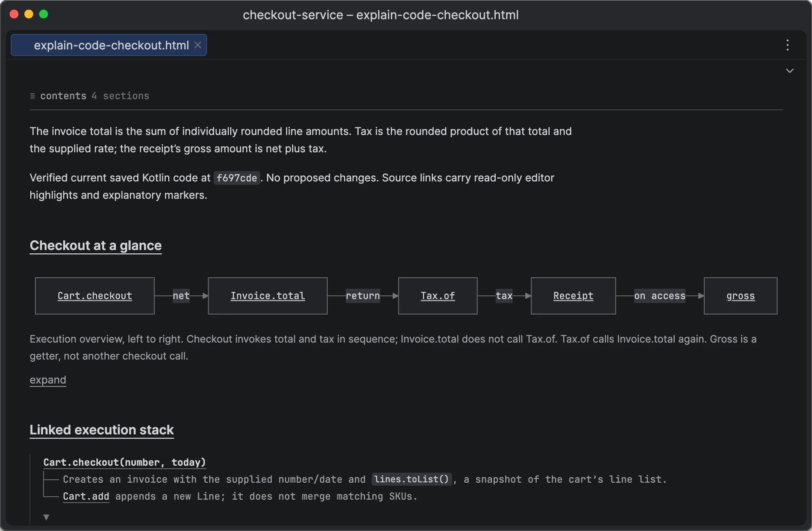Click the 'tax' arrow label
This screenshot has width=812, height=531.
tap(504, 296)
